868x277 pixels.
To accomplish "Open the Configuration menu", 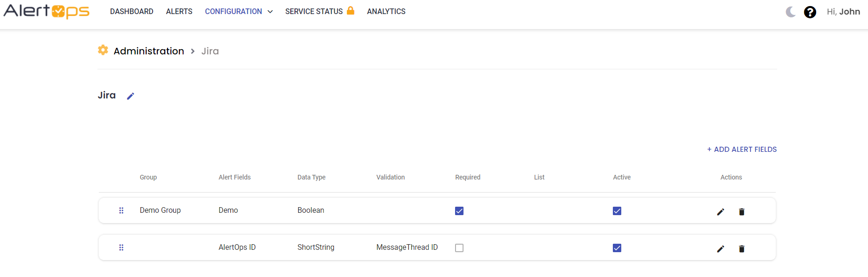I will [x=234, y=11].
